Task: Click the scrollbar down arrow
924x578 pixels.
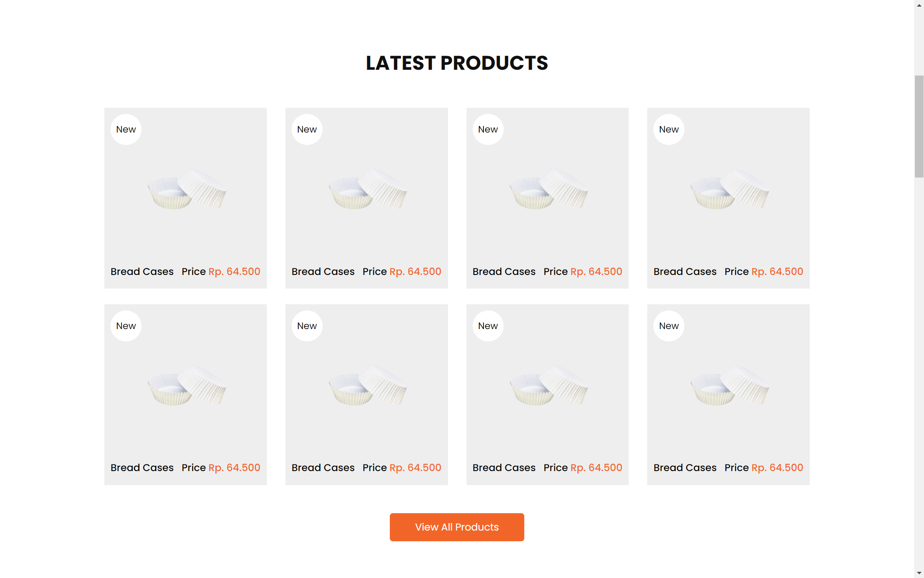Action: [919, 573]
